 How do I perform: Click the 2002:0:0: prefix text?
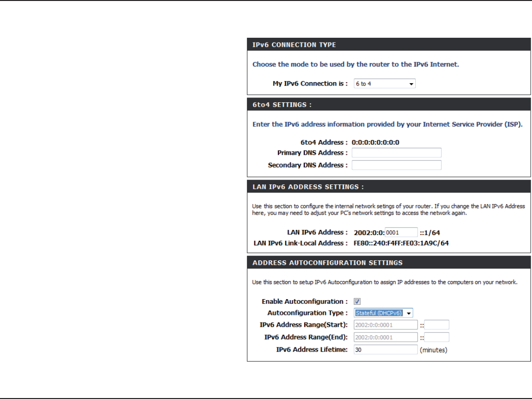click(369, 233)
